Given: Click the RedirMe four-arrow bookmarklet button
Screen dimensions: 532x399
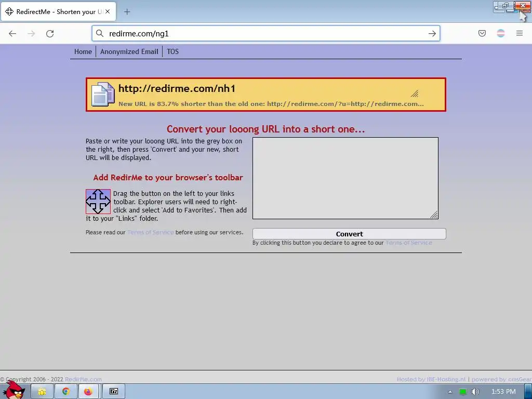Looking at the screenshot, I should [x=98, y=202].
